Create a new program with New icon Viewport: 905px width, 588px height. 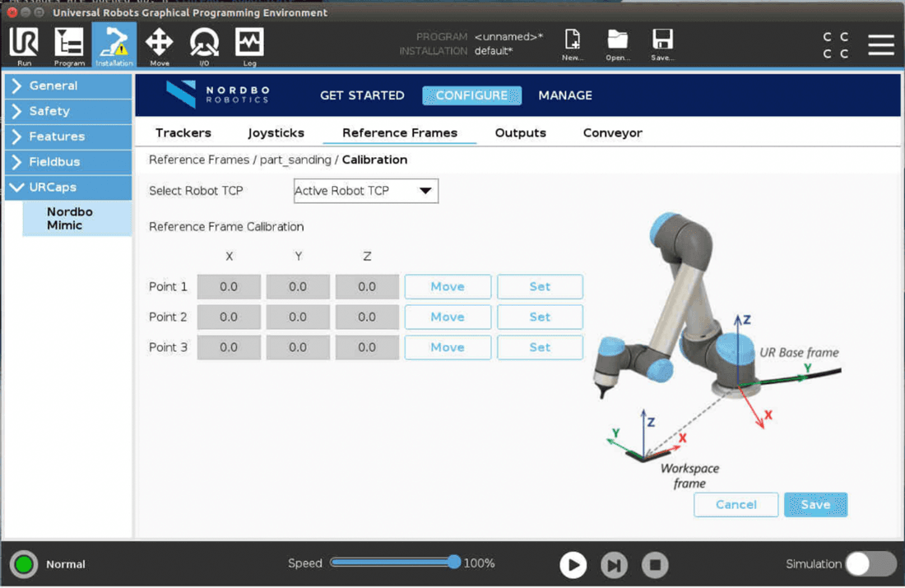pos(573,44)
